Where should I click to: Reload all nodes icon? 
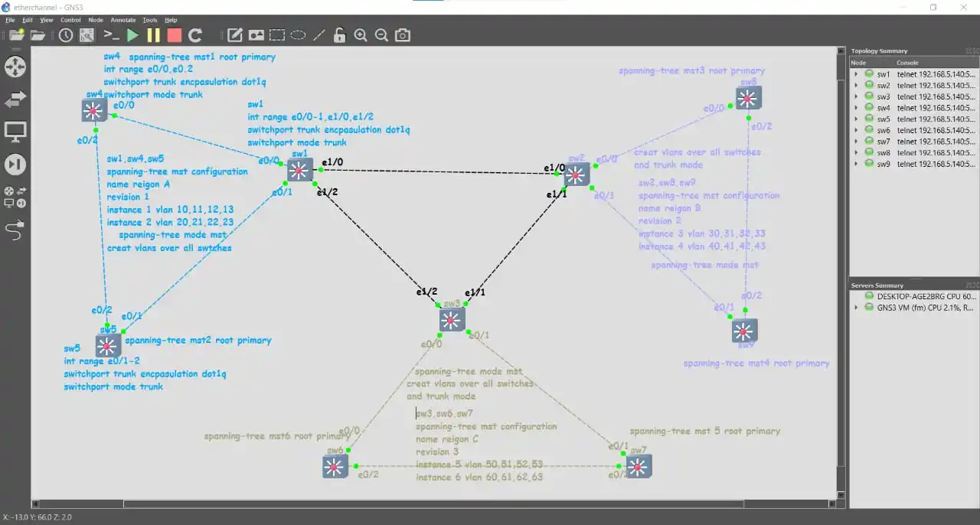coord(195,35)
